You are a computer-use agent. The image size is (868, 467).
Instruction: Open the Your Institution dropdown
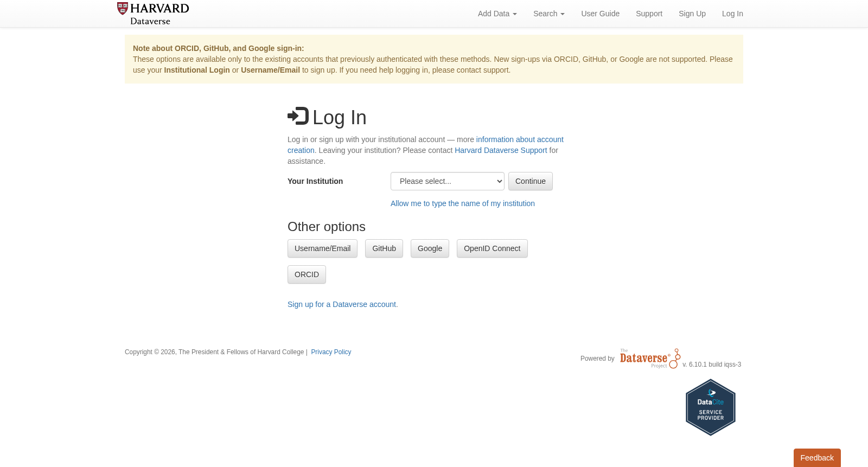coord(448,181)
